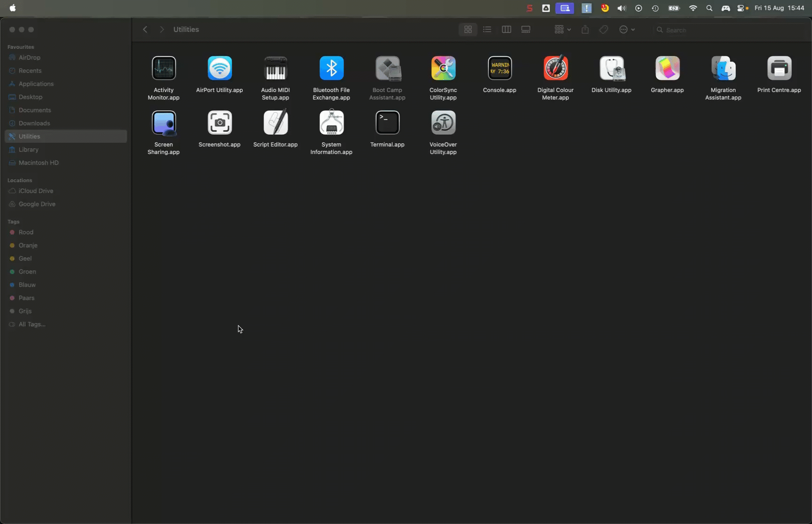
Task: Select the Terminal.app icon
Action: coord(387,123)
